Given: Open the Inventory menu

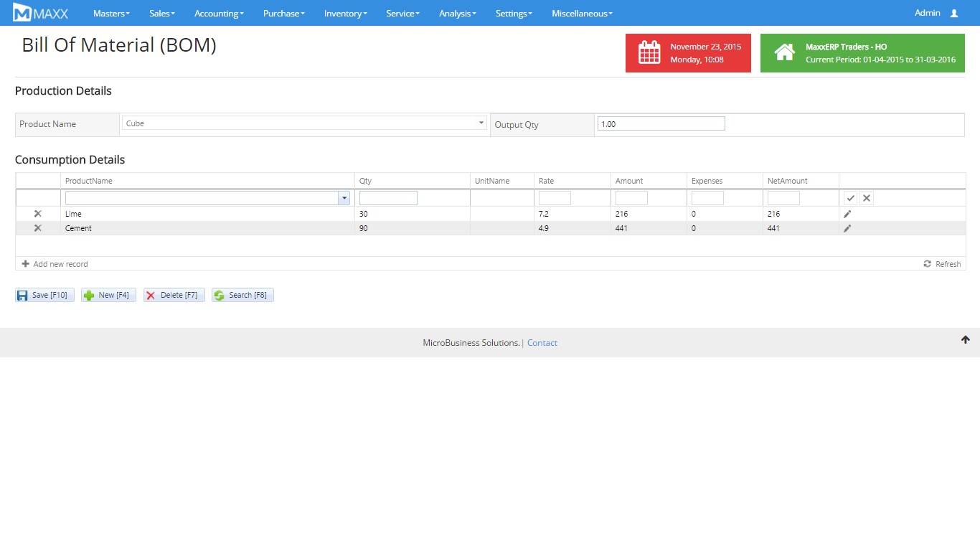Looking at the screenshot, I should [x=345, y=13].
